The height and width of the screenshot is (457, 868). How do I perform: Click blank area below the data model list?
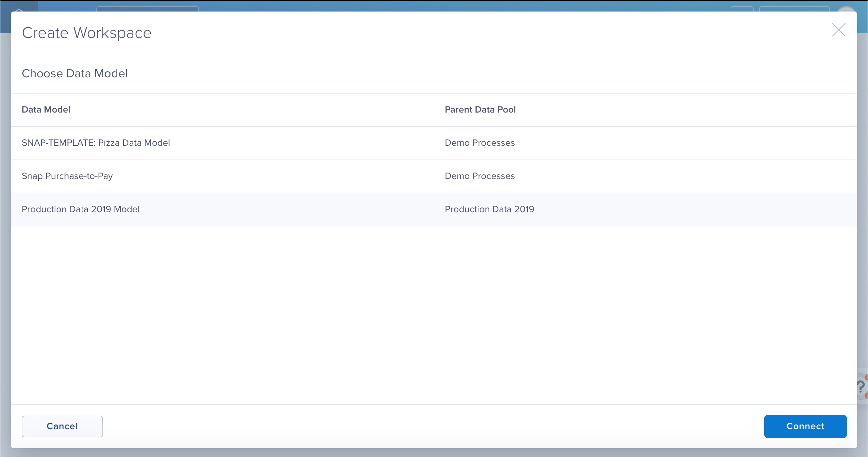[x=434, y=315]
